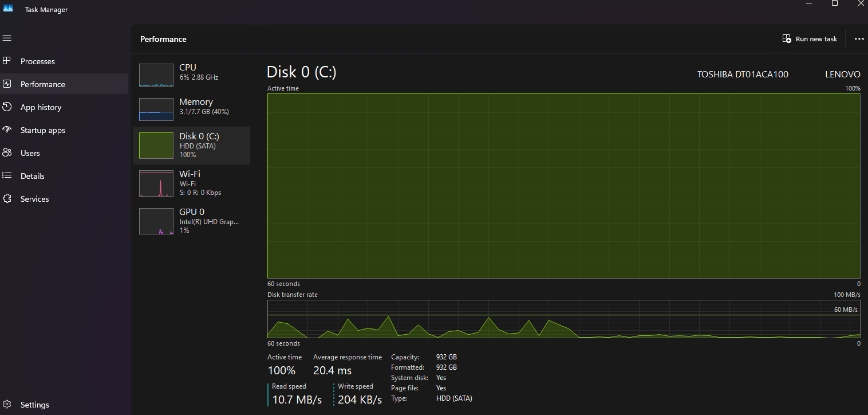This screenshot has width=868, height=415.
Task: Click the Task Manager app icon in title bar
Action: pos(8,8)
